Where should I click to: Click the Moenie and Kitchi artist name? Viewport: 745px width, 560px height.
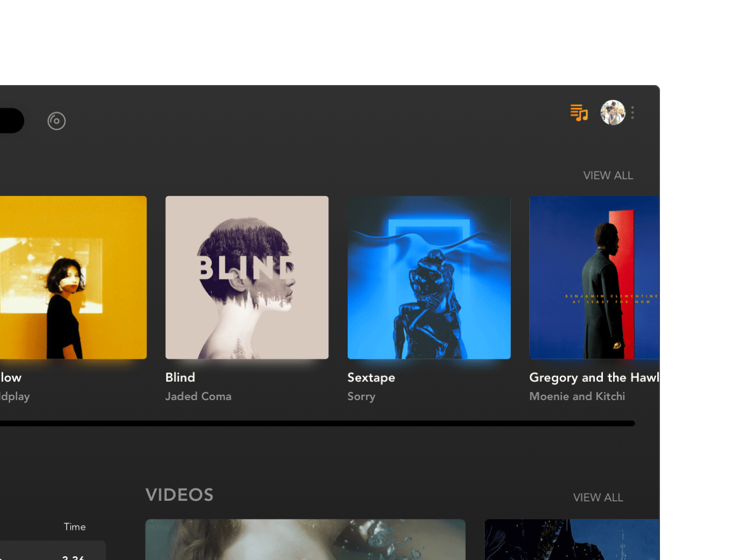pos(577,396)
